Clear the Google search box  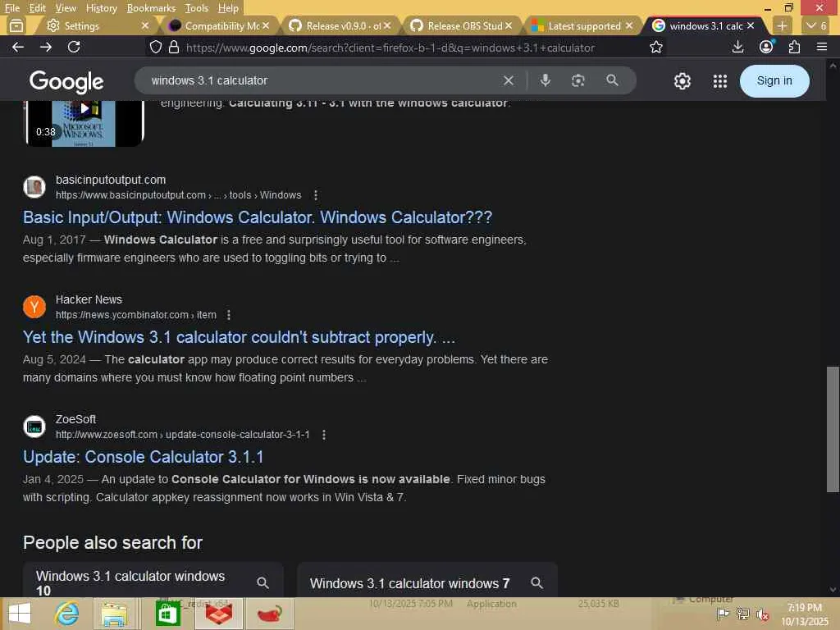[509, 80]
